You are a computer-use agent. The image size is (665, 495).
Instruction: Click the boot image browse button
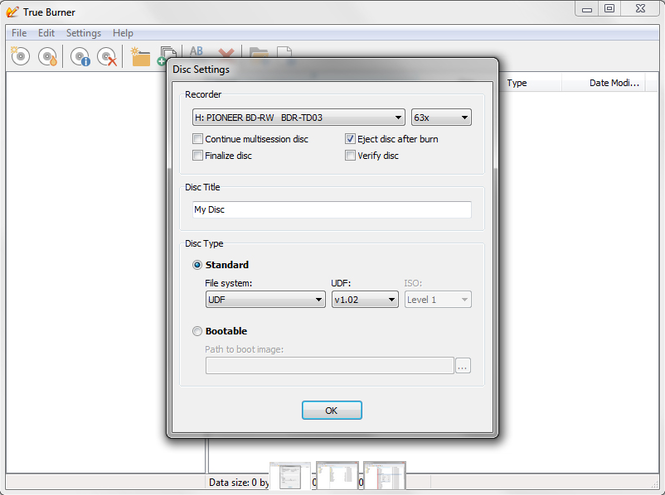463,366
